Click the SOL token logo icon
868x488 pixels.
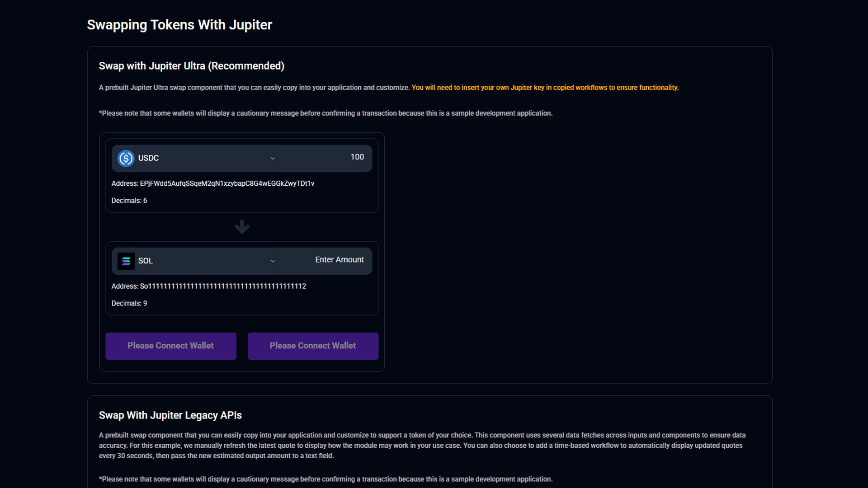(x=126, y=261)
